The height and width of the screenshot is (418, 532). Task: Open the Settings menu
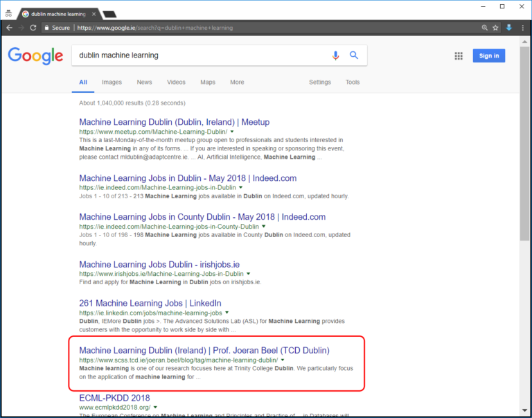(319, 82)
